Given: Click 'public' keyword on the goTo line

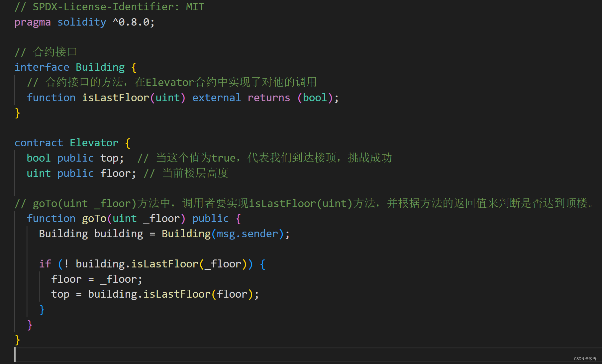Looking at the screenshot, I should point(211,219).
